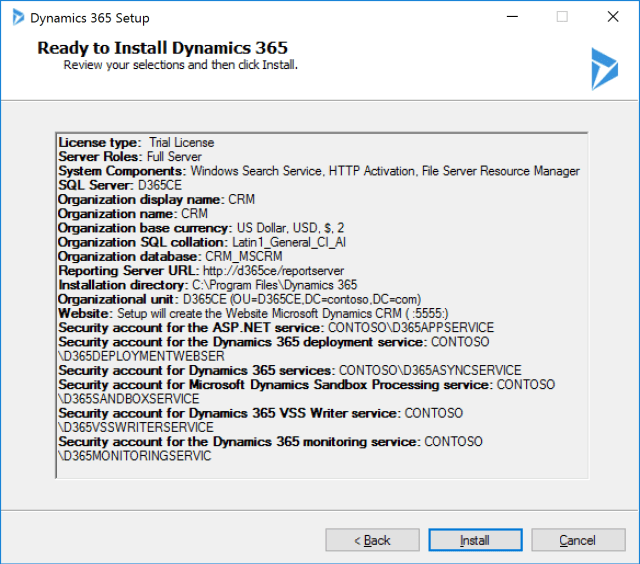Click the Dynamics 365 title bar icon

tap(18, 18)
